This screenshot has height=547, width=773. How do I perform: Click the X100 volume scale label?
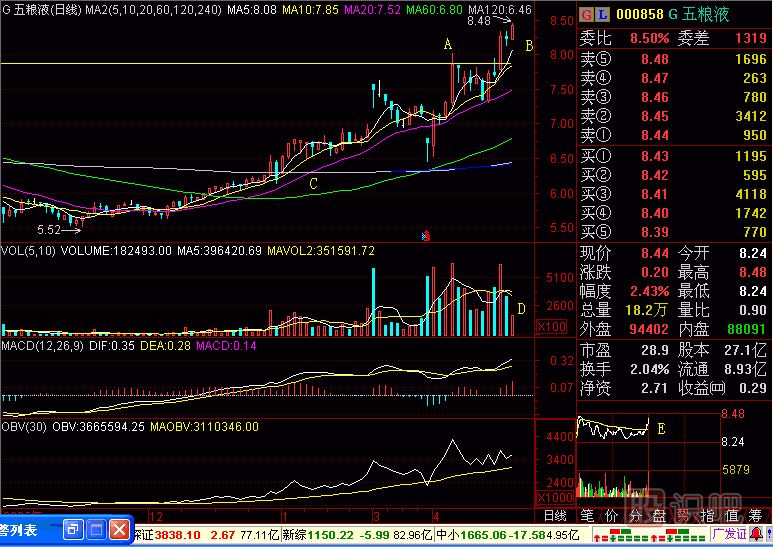pos(552,327)
